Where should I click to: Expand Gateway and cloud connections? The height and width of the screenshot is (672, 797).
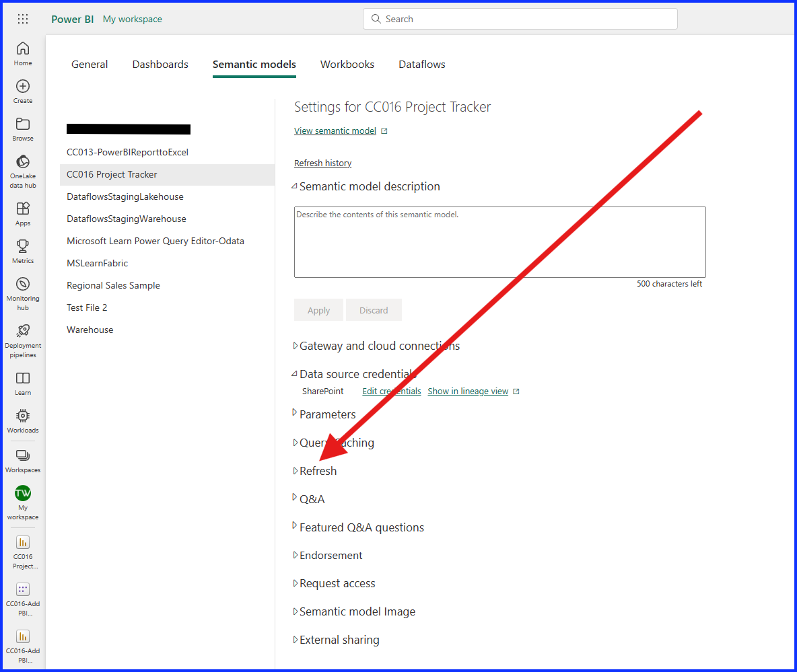296,346
